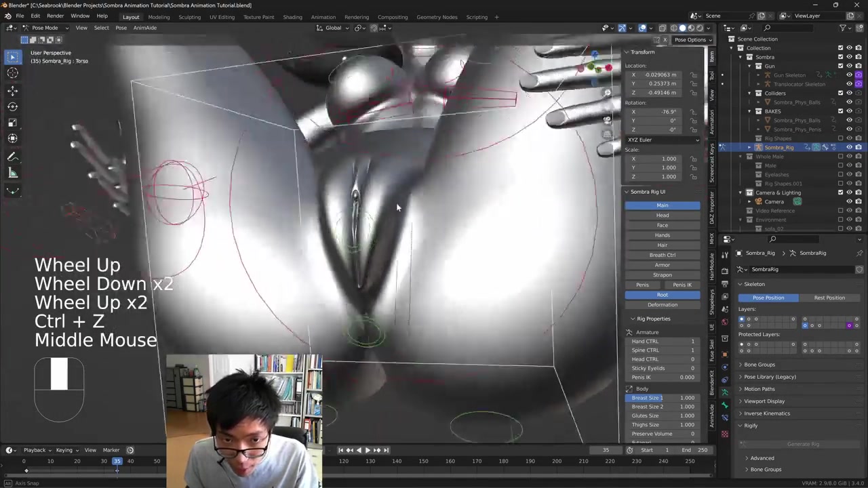Select the Hands layer button in rig UI
868x488 pixels.
[x=662, y=235]
